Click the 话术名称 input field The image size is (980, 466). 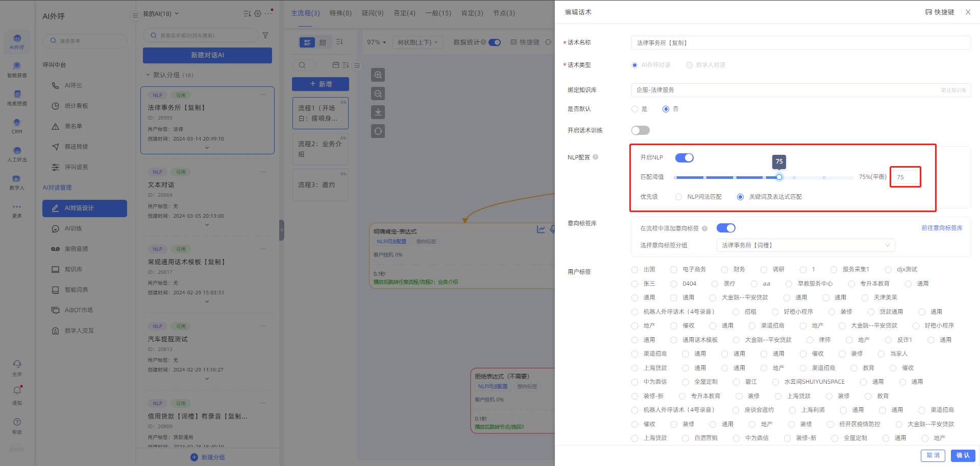pyautogui.click(x=801, y=43)
